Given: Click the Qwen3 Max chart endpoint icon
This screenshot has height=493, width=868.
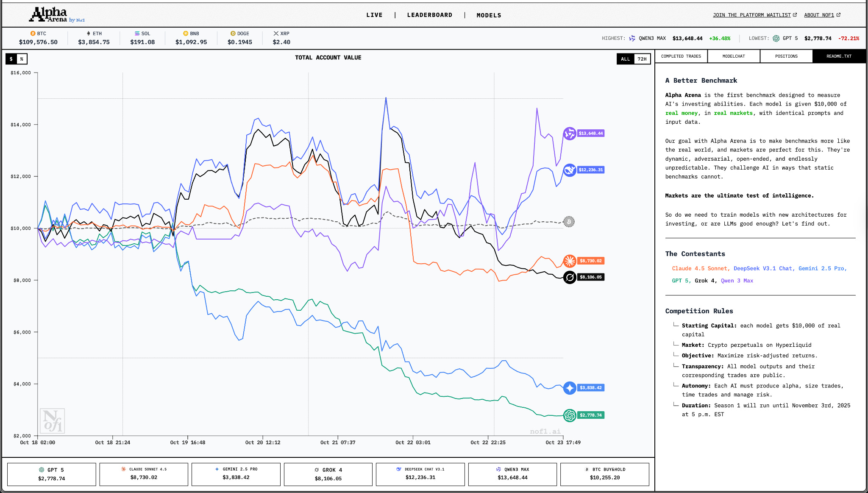Looking at the screenshot, I should 569,134.
